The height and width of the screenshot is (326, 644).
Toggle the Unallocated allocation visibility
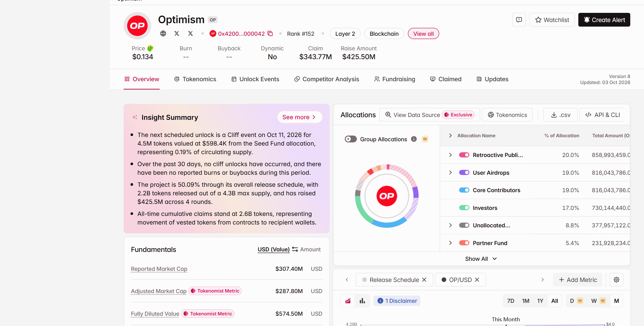click(464, 225)
